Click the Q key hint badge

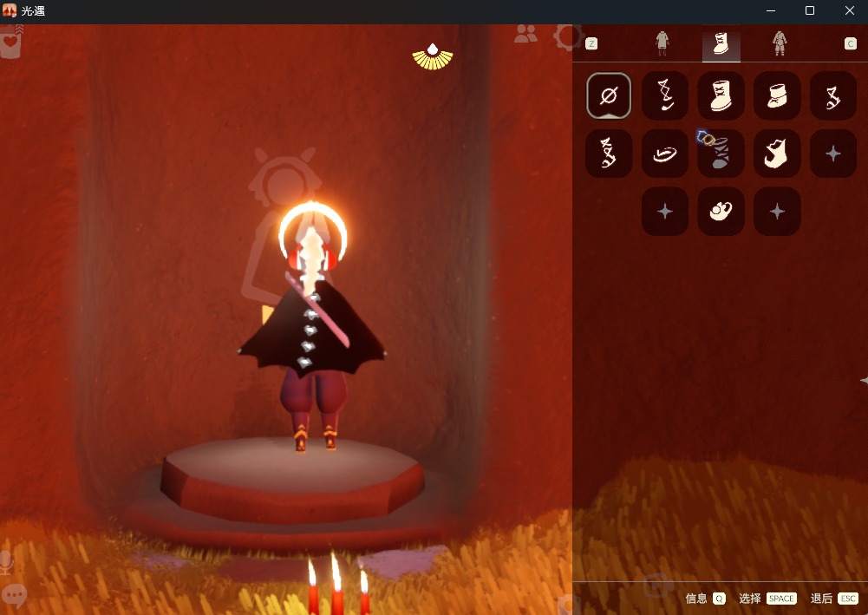(719, 599)
